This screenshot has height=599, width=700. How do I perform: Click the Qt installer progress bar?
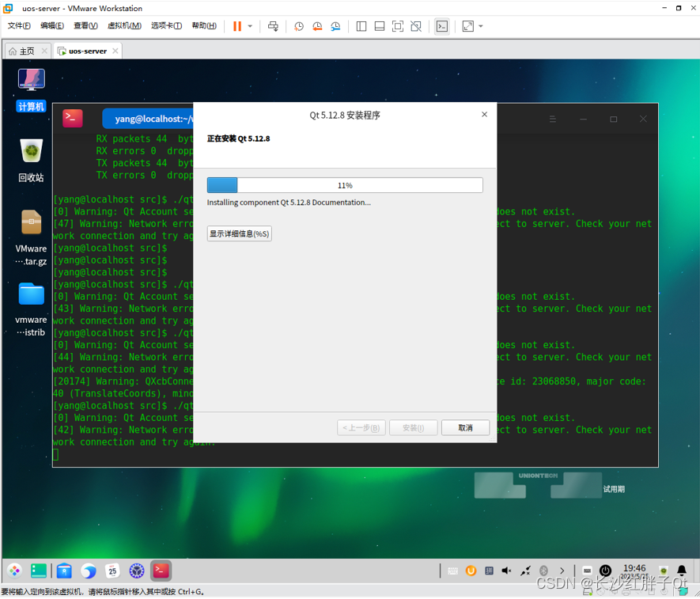coord(345,185)
